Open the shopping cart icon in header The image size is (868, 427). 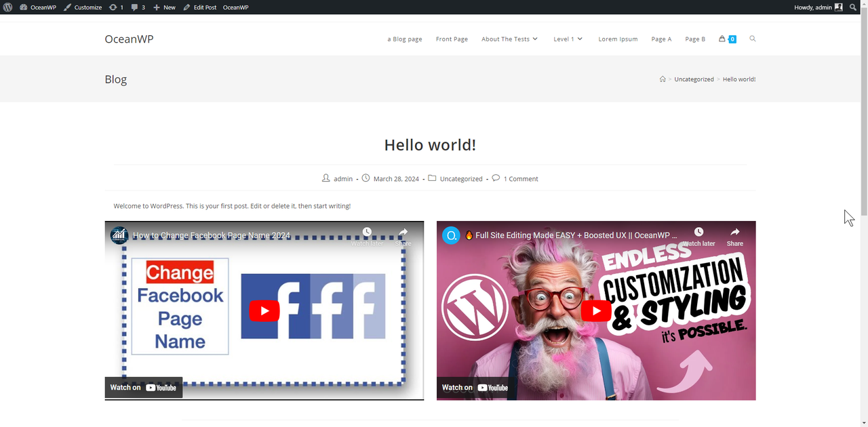pos(728,39)
